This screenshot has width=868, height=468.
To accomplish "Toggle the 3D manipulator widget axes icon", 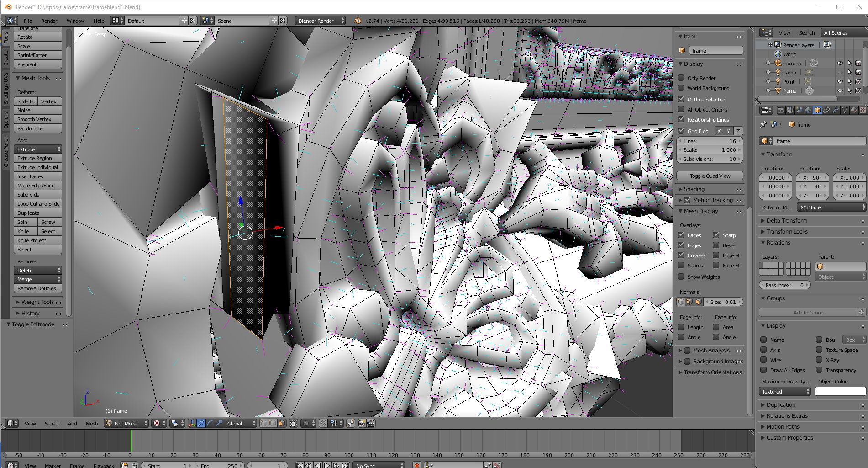I will [x=192, y=423].
